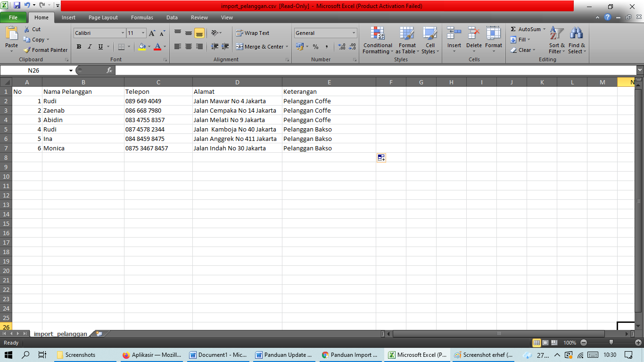Click the Save icon in Quick Access

pos(17,6)
